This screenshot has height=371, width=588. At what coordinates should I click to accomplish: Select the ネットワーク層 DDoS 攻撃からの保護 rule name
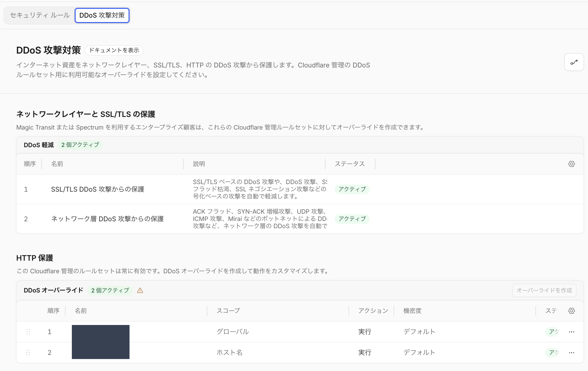(107, 219)
